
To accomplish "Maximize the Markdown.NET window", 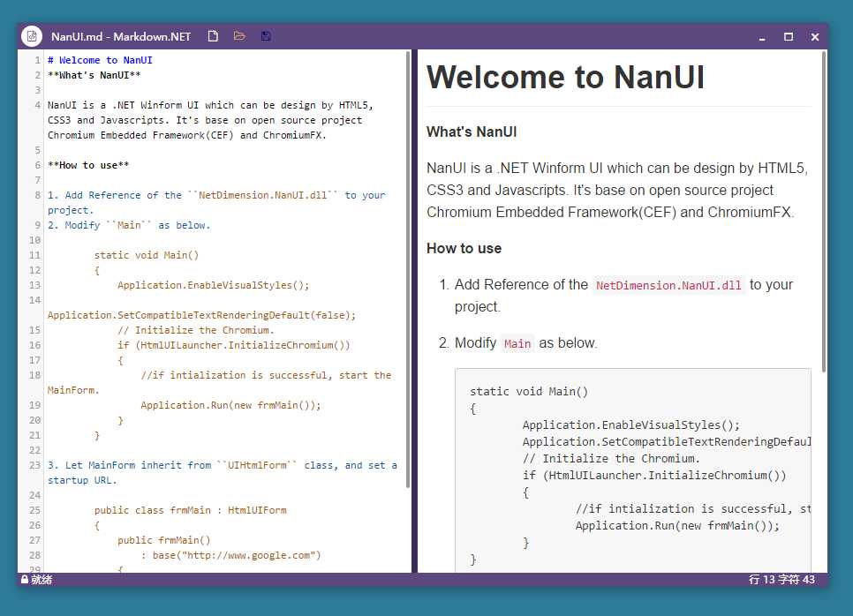I will pos(789,37).
